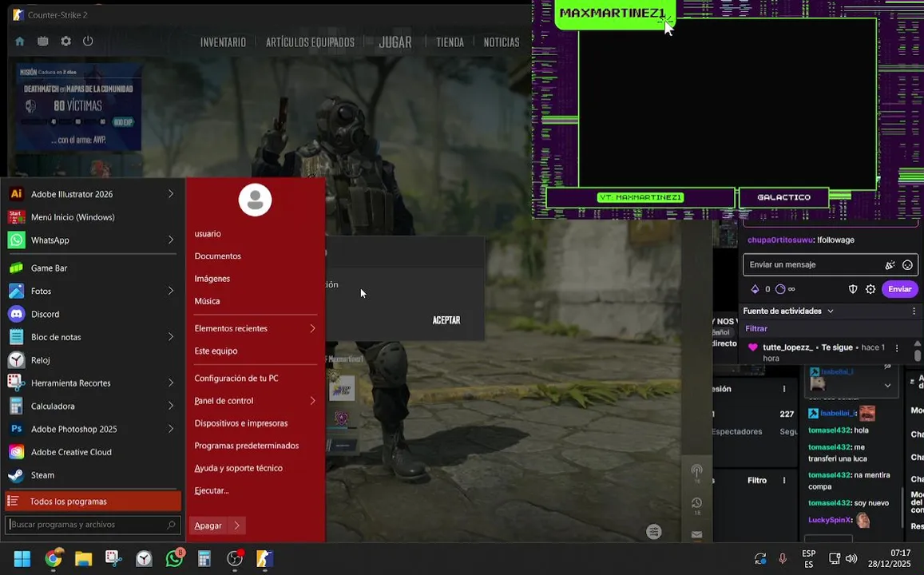This screenshot has width=924, height=575.
Task: Click the chat shield moderation icon
Action: tap(853, 289)
